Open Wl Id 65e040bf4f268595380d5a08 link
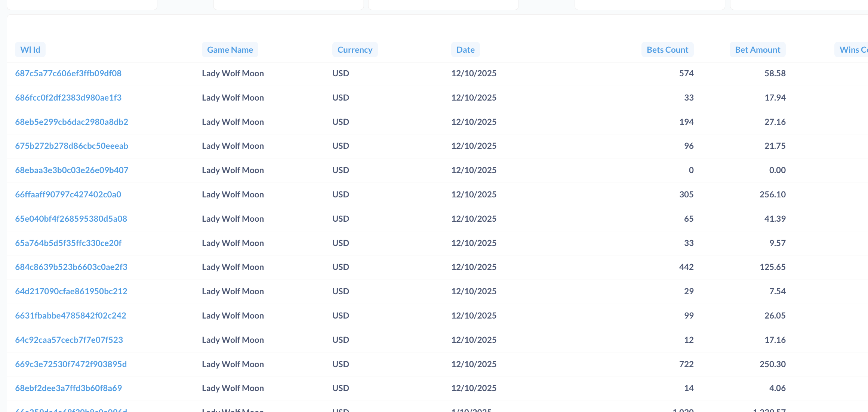The height and width of the screenshot is (412, 868). coord(71,219)
